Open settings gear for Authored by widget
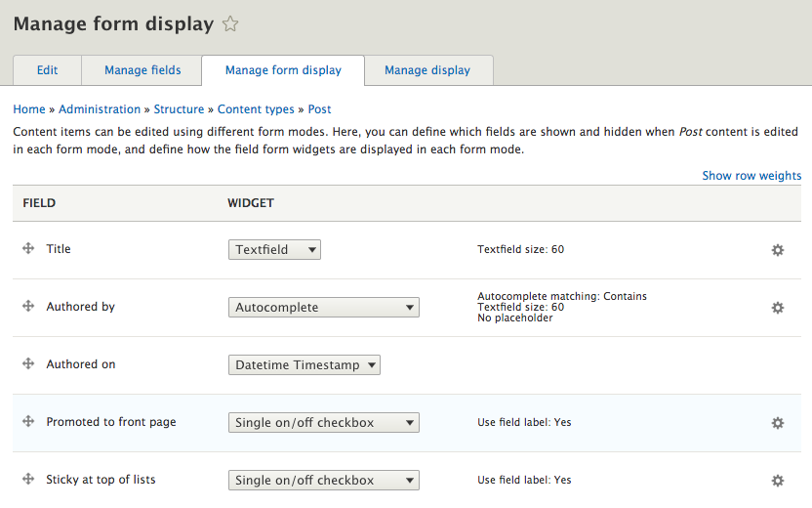The height and width of the screenshot is (508, 812). point(778,308)
